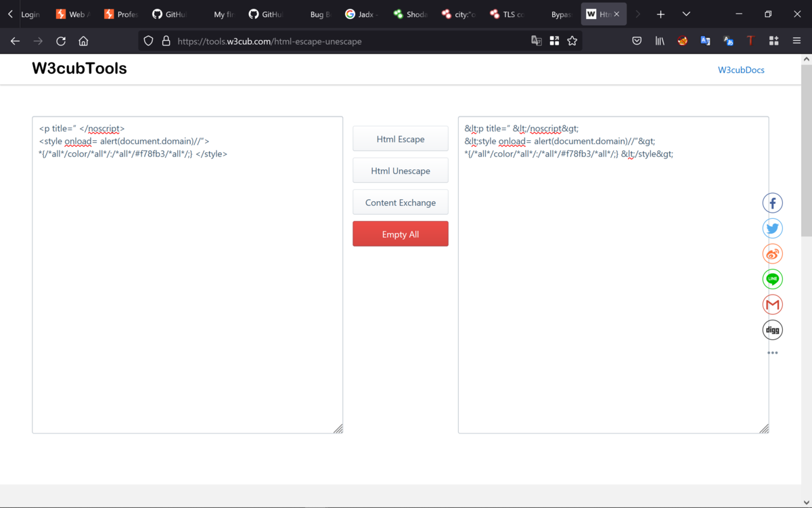Switch to the Jadx Google search tab
Image resolution: width=812 pixels, height=508 pixels.
point(363,14)
